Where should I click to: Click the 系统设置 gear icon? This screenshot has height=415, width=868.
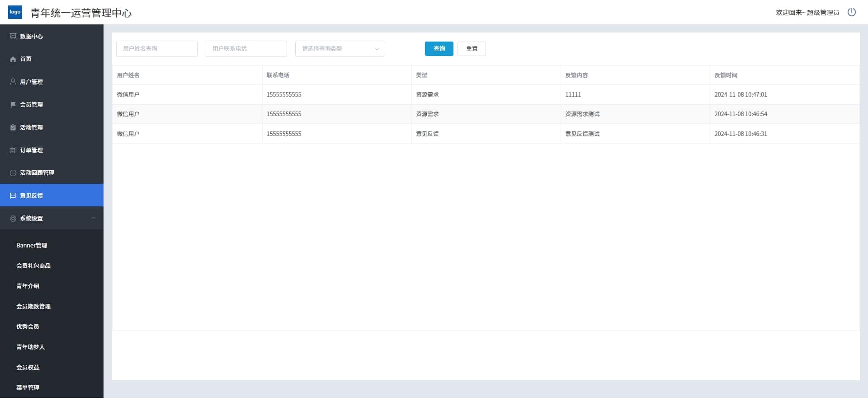tap(13, 218)
